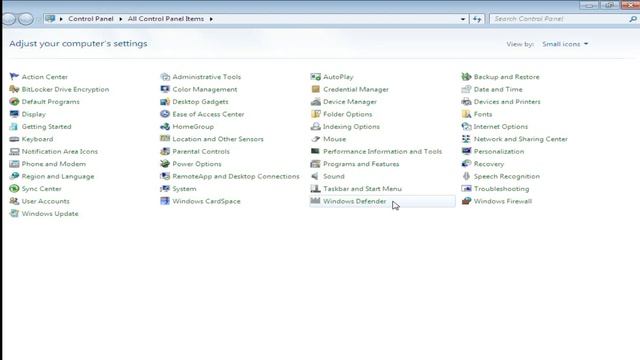Open the Fonts icon
The height and width of the screenshot is (360, 640).
tap(466, 114)
